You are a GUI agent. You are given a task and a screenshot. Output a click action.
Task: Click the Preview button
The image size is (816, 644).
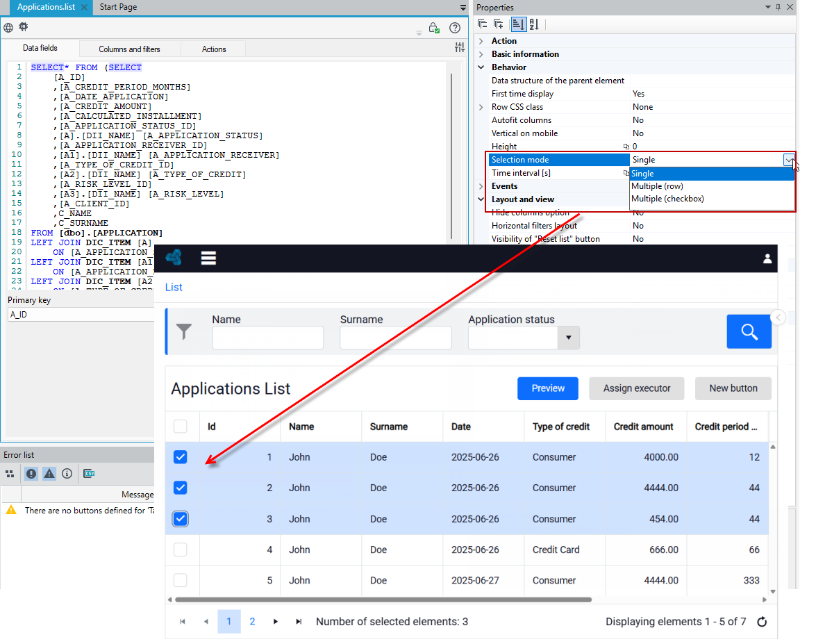pyautogui.click(x=547, y=388)
